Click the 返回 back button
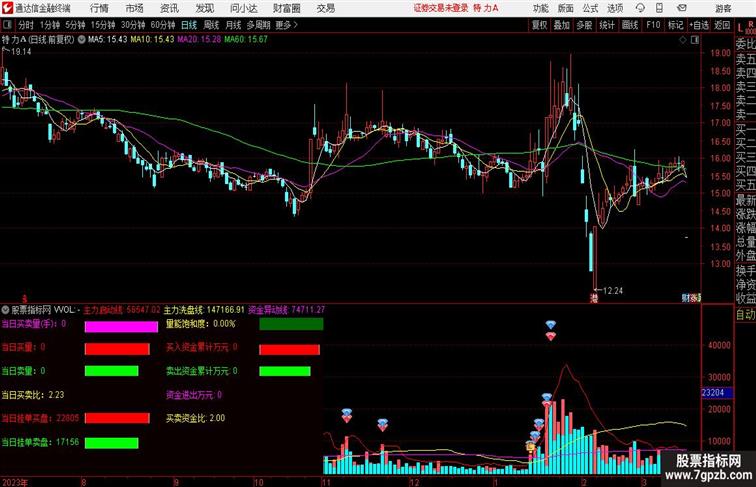 (722, 25)
